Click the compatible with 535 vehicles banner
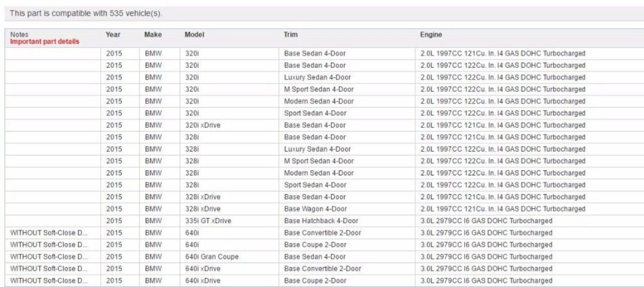The image size is (644, 287). pos(86,14)
